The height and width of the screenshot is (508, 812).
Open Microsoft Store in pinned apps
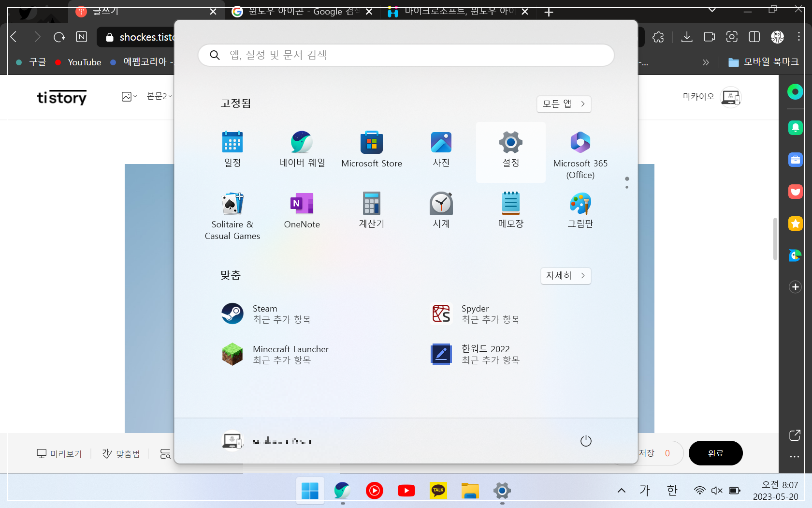(372, 149)
